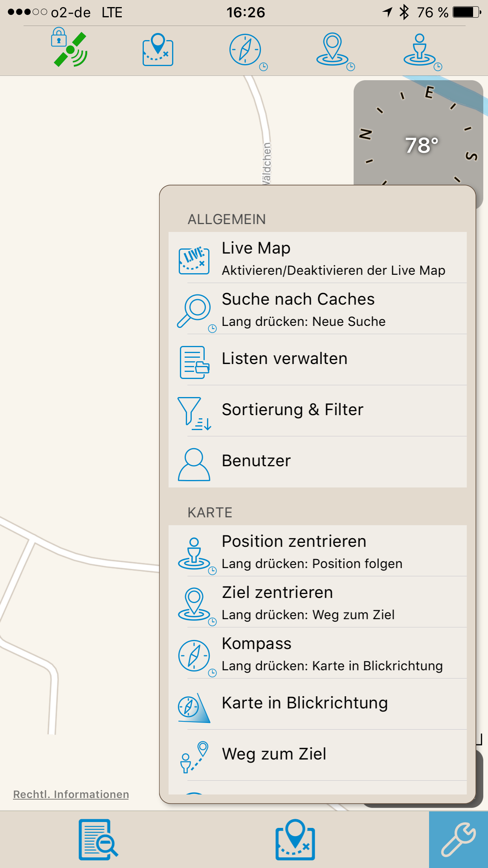Toggle Live Map activation in the menu

pyautogui.click(x=317, y=257)
